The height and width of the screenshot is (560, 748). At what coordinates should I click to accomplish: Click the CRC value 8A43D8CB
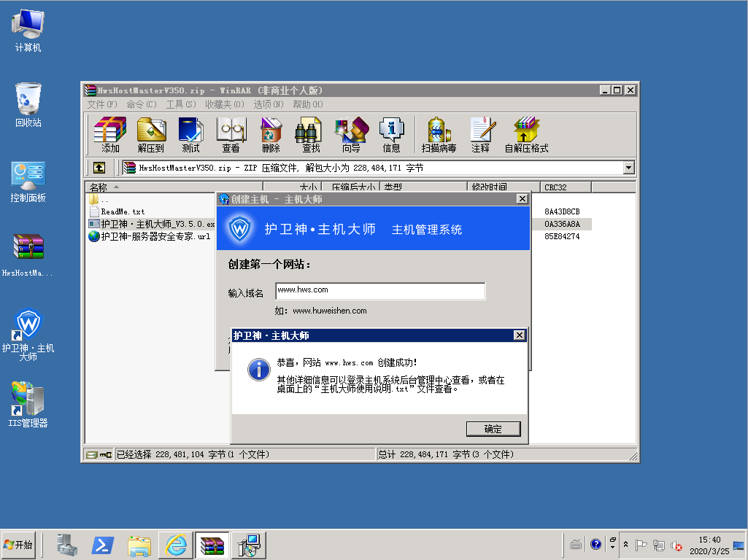point(562,211)
